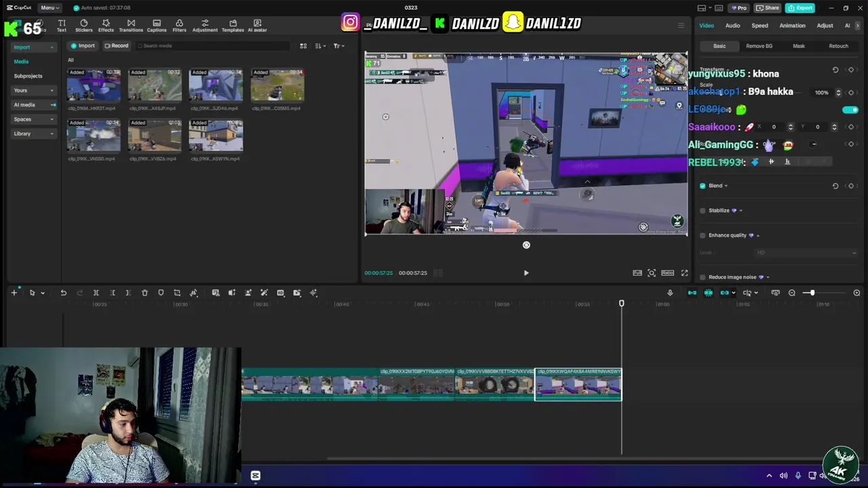Click the marker shield icon in timeline toolbar
Viewport: 868px width, 488px height.
161,293
